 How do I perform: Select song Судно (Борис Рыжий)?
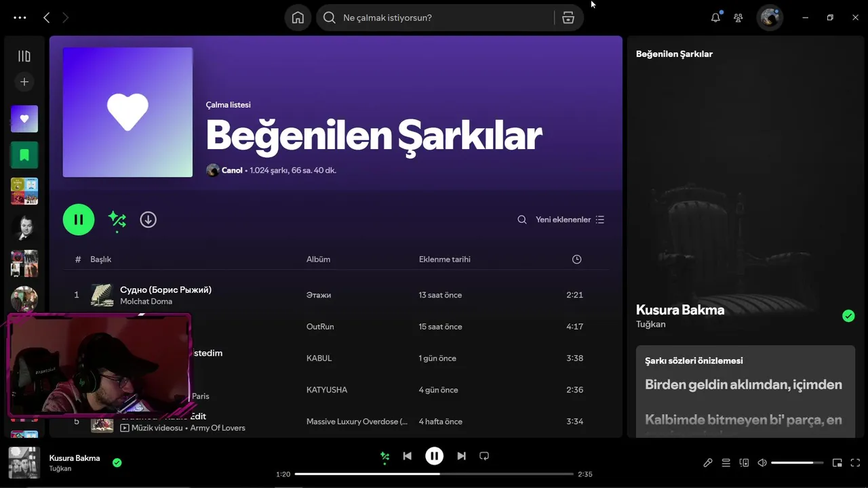165,289
